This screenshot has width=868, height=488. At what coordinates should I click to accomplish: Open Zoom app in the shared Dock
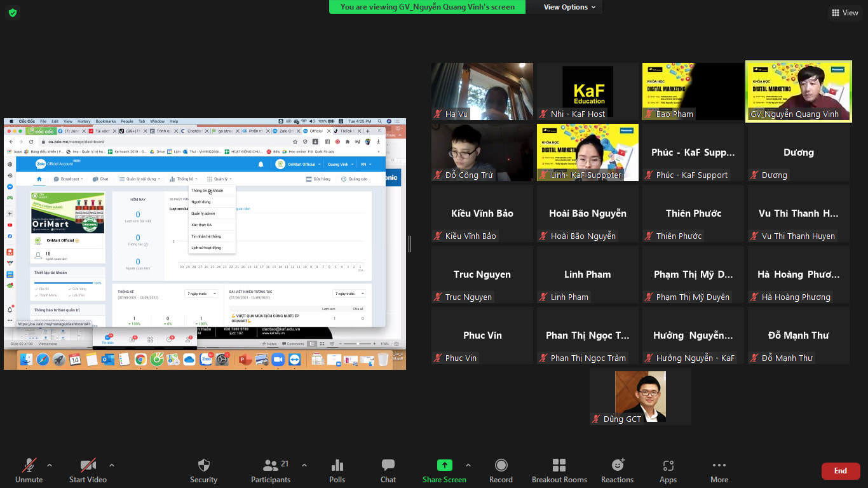point(278,360)
